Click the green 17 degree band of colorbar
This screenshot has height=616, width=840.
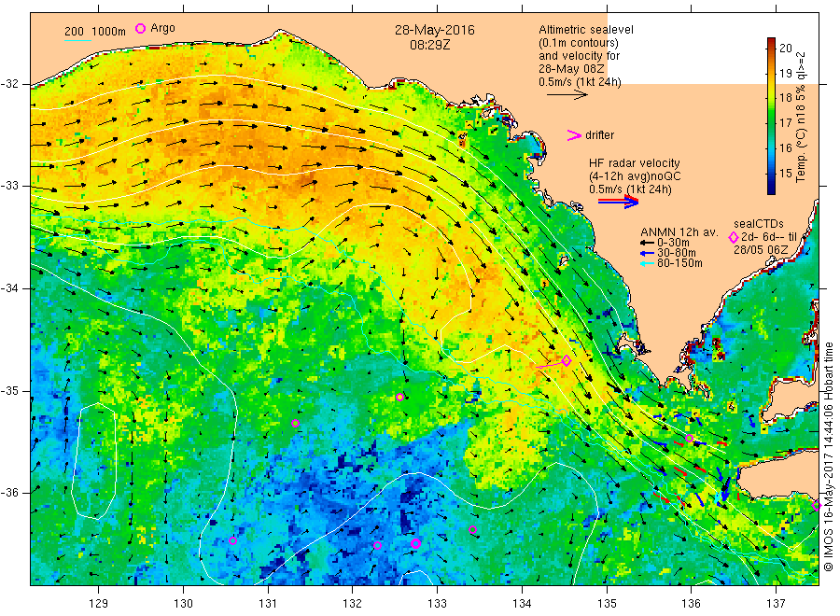(x=772, y=124)
